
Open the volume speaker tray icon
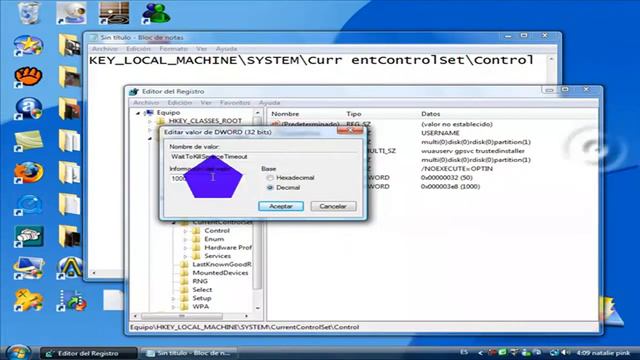click(x=565, y=352)
